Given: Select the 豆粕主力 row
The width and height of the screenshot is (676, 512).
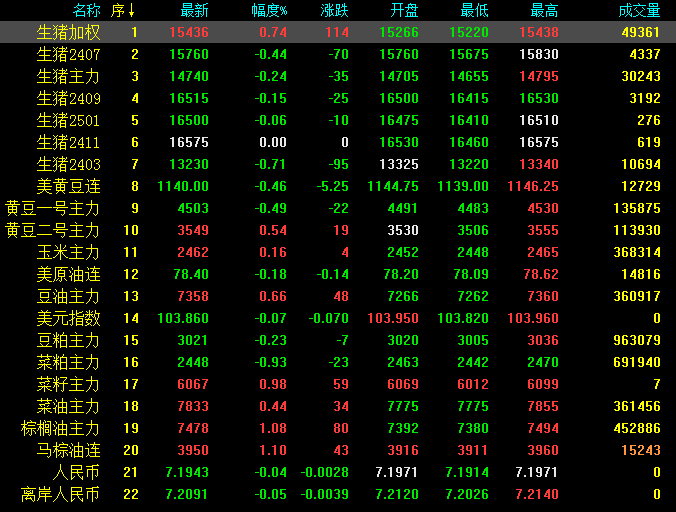Looking at the screenshot, I should [x=338, y=340].
